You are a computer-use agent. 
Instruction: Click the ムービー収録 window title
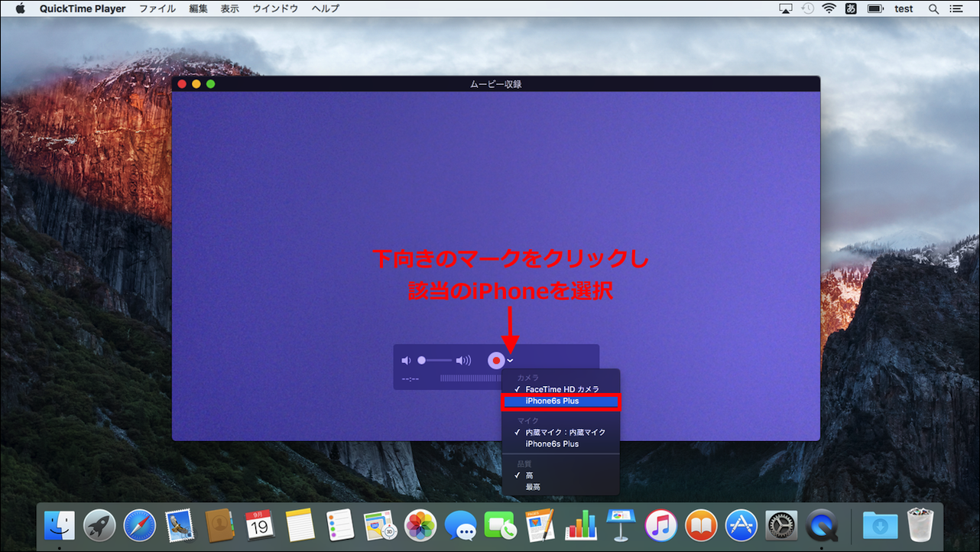pos(496,84)
